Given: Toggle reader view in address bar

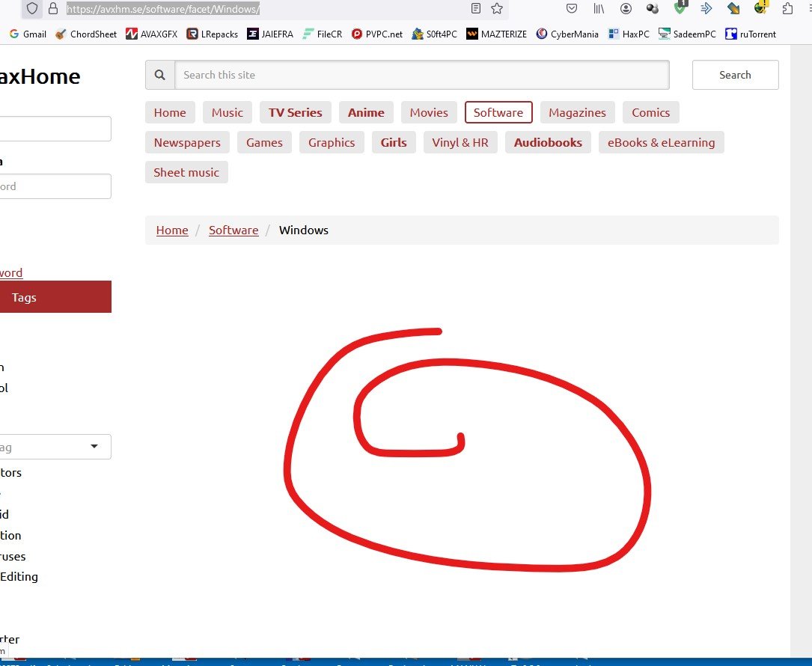Looking at the screenshot, I should click(x=476, y=9).
